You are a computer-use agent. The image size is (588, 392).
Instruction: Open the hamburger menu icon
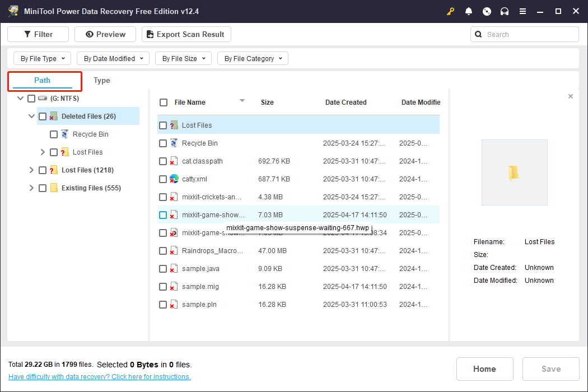pos(522,11)
